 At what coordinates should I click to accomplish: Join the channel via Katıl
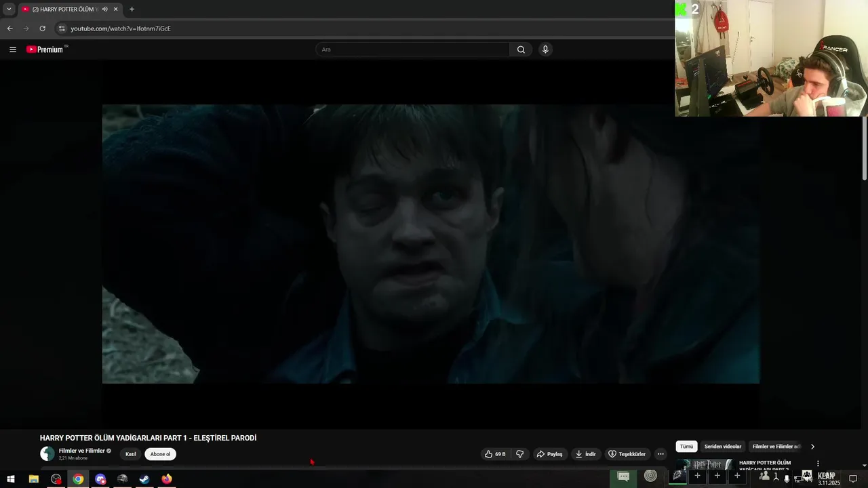click(131, 454)
